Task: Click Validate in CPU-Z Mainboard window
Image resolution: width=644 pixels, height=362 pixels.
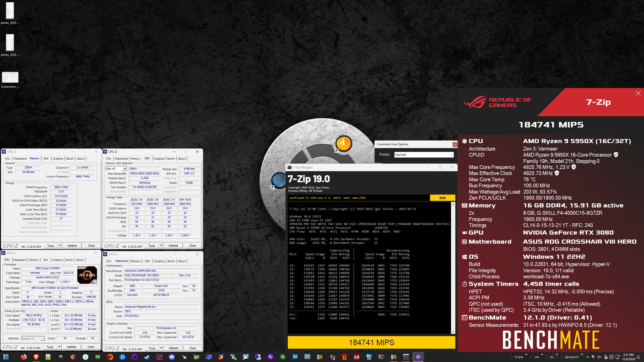Action: pos(173,348)
